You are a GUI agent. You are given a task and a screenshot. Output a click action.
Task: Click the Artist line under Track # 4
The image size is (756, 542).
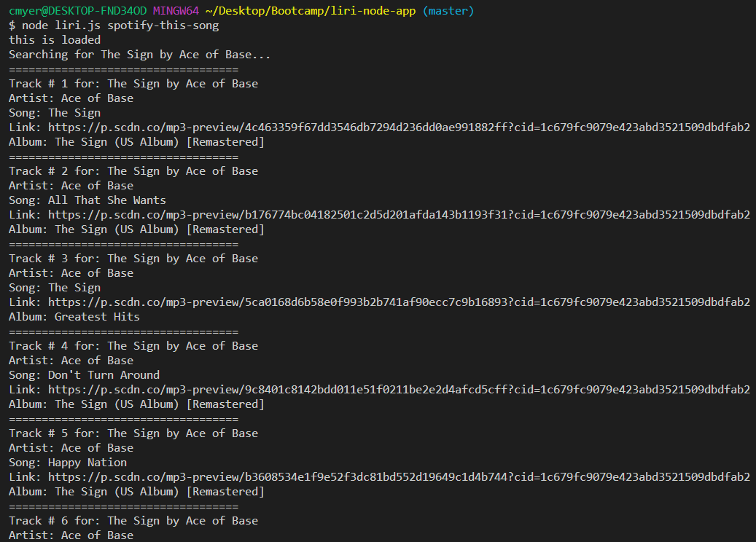(x=71, y=361)
